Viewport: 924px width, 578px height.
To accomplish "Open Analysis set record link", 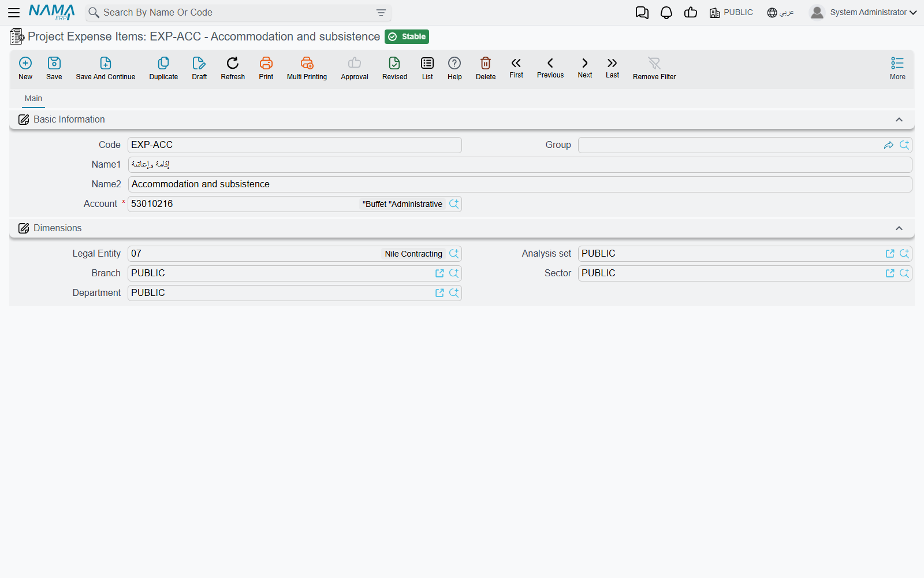I will click(890, 254).
